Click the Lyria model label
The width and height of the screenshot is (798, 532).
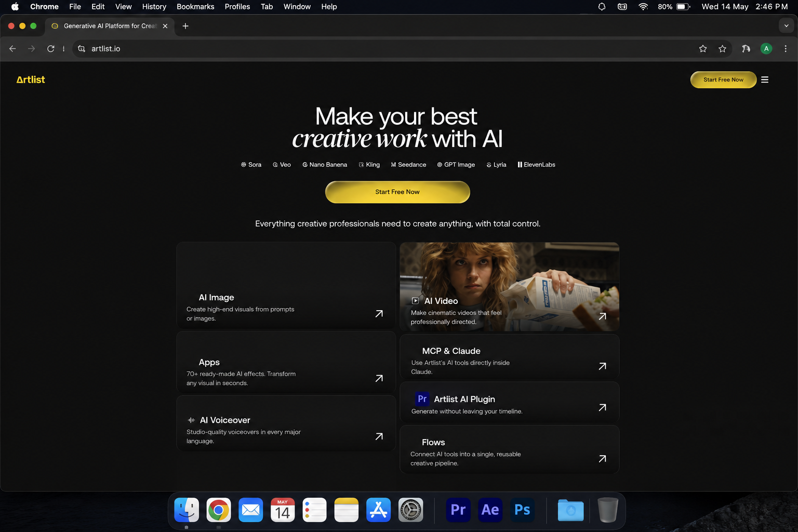pos(500,165)
